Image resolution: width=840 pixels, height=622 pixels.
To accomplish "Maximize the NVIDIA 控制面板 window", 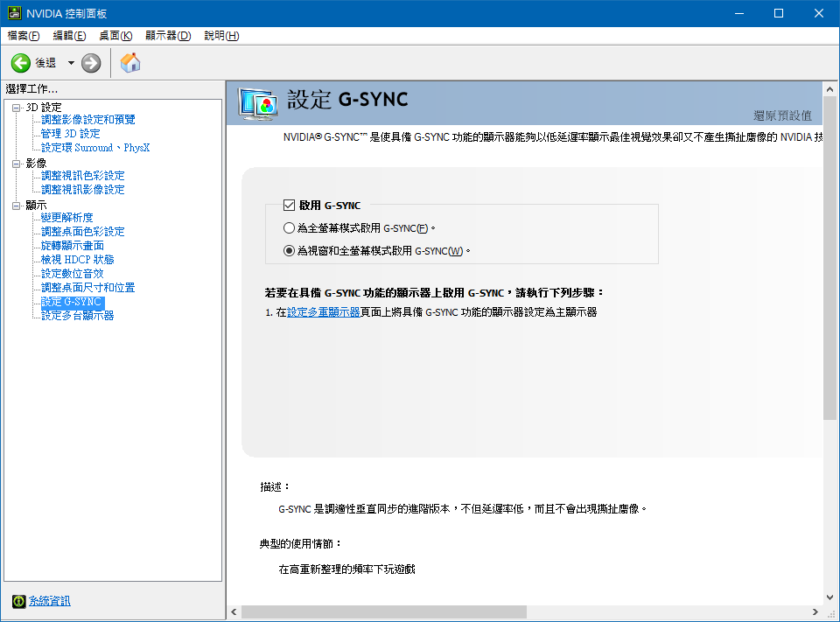I will [779, 13].
